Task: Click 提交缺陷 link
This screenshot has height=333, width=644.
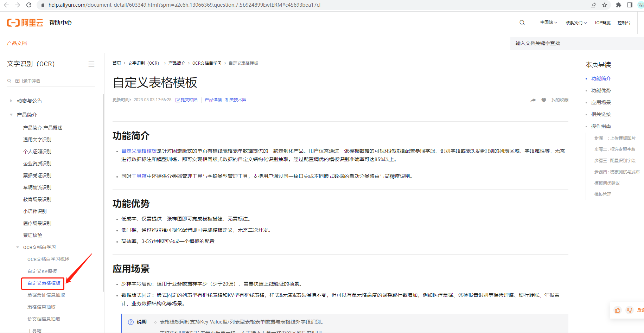Action: point(186,100)
